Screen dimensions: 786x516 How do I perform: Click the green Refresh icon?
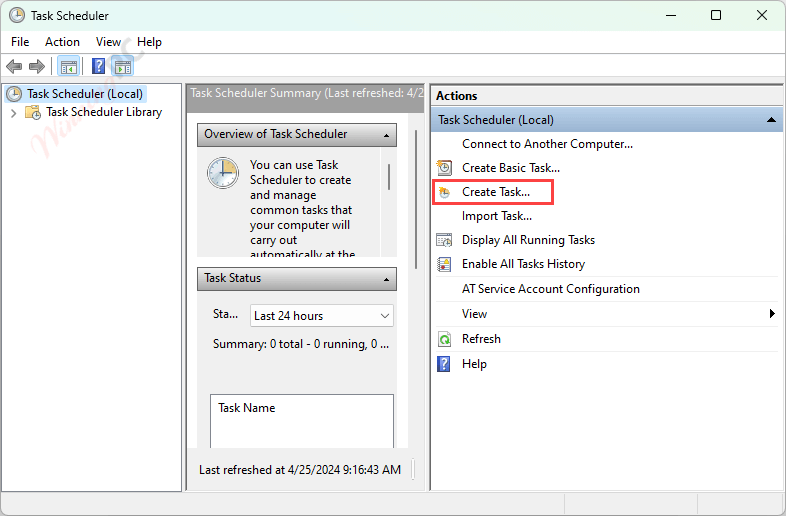(x=444, y=339)
